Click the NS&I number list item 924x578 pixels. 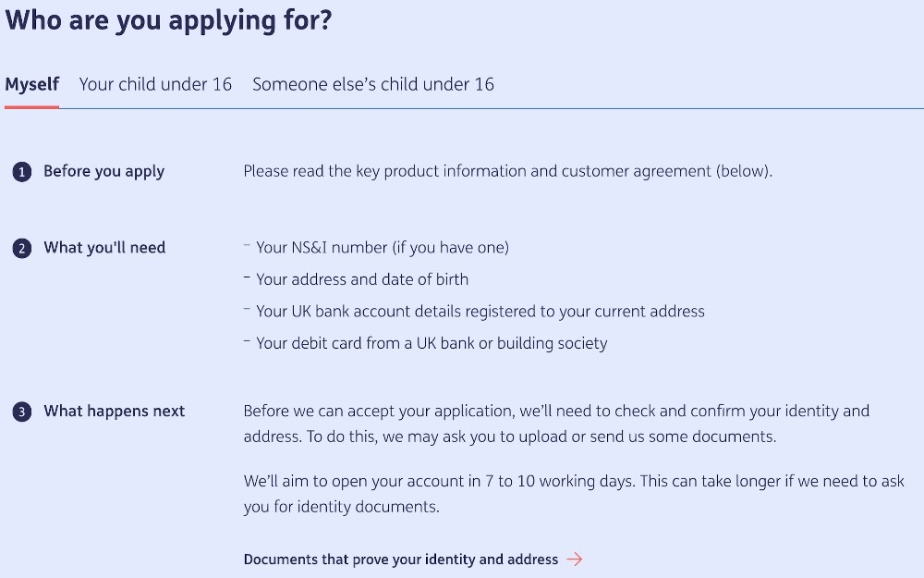(383, 247)
